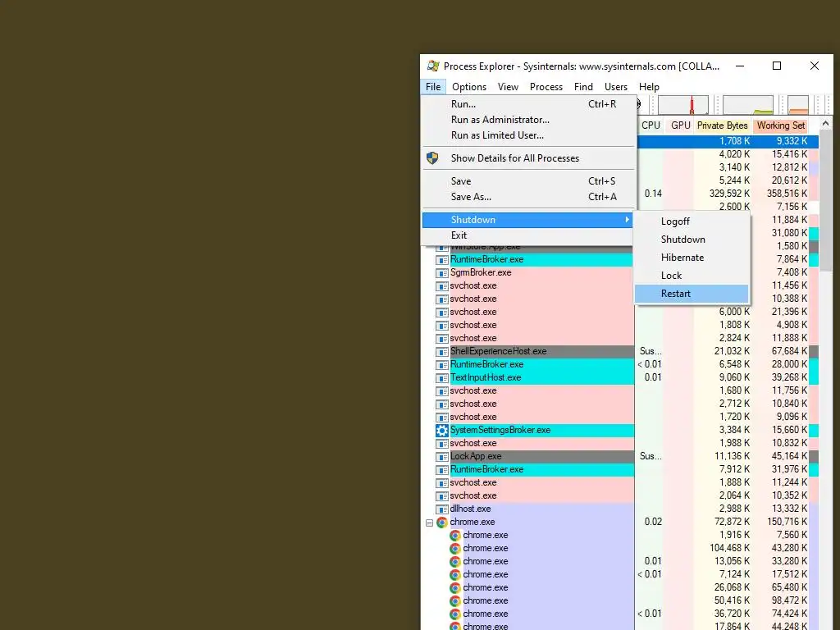
Task: Collapse the chrome.exe process tree
Action: (429, 523)
